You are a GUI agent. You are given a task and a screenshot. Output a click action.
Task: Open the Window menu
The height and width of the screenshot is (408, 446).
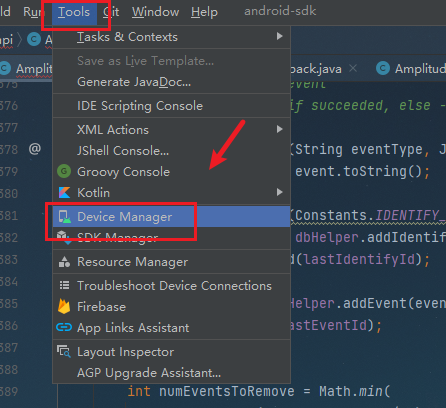155,12
